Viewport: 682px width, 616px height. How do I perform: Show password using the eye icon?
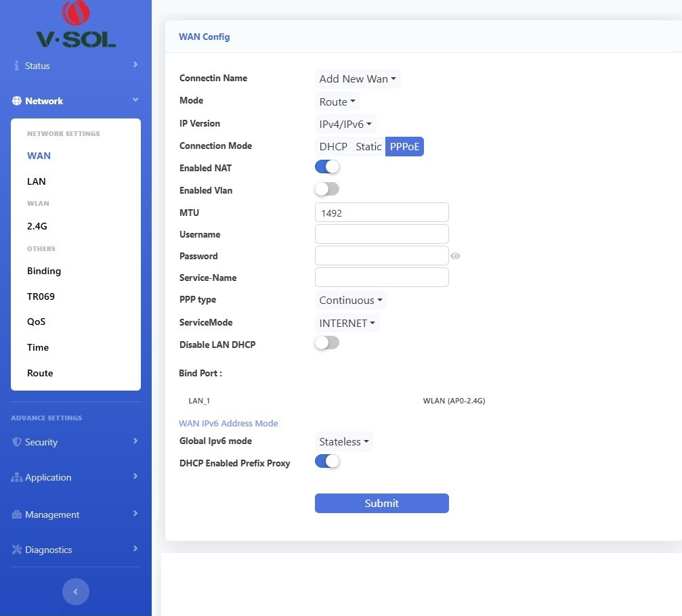pos(456,256)
